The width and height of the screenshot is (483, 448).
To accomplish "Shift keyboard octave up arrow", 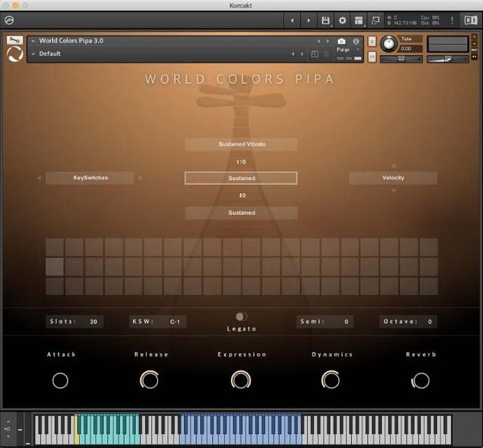I will [8, 421].
